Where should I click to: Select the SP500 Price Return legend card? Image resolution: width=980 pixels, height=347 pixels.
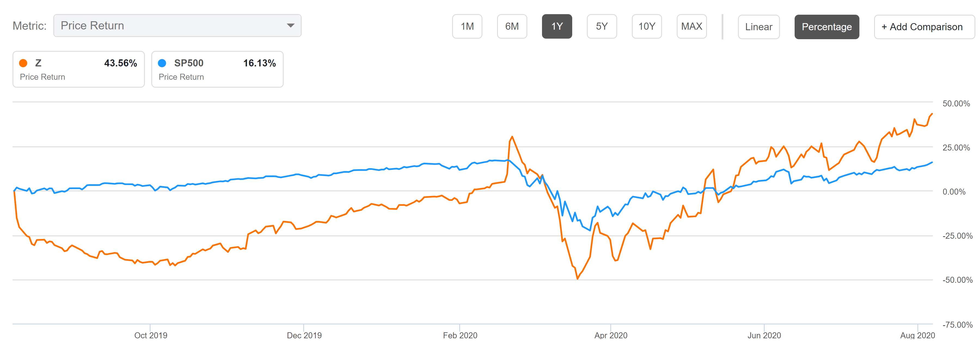217,69
